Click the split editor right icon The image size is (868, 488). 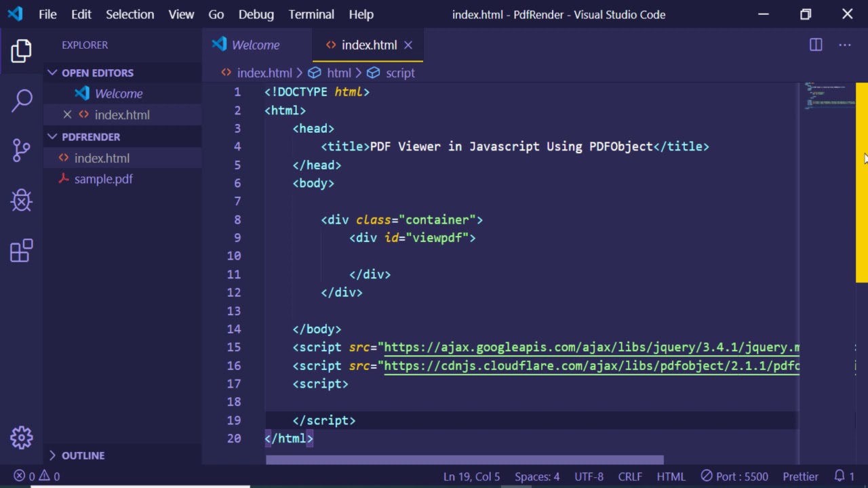coord(816,45)
